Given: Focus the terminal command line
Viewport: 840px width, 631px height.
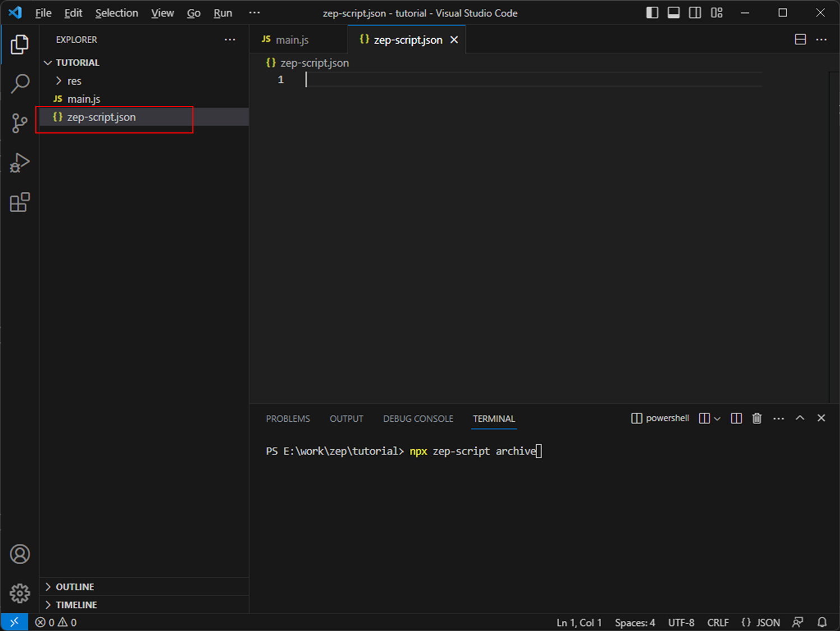Looking at the screenshot, I should pyautogui.click(x=404, y=452).
